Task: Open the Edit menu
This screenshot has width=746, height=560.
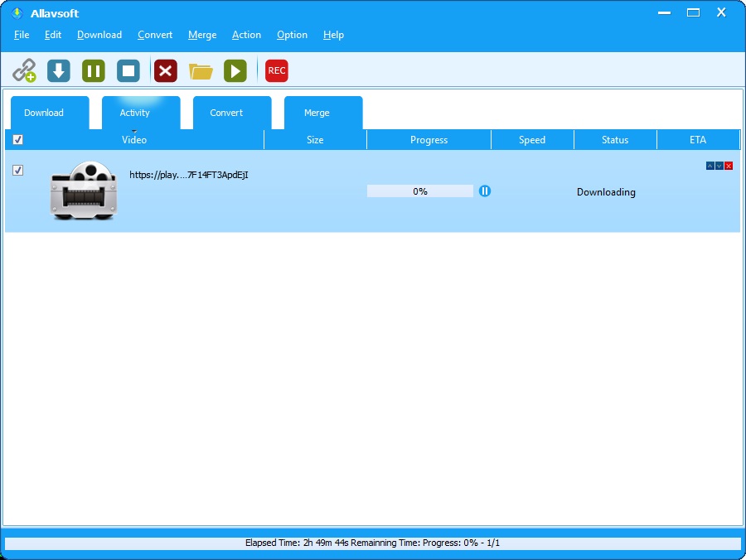Action: 53,35
